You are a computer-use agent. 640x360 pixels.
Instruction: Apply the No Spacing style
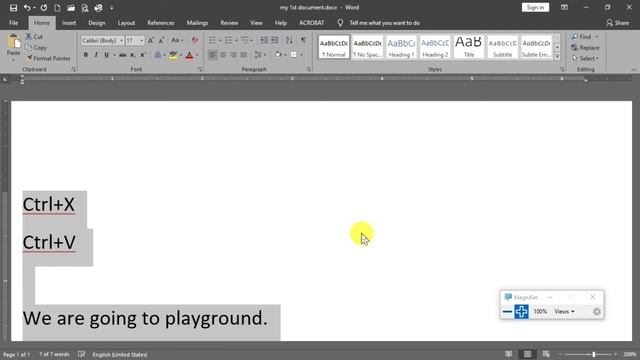367,47
